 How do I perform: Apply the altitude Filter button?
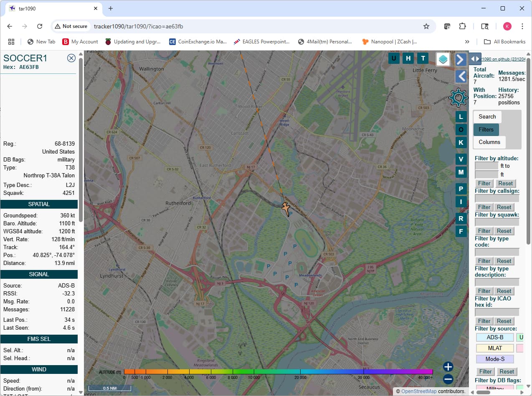tap(484, 184)
